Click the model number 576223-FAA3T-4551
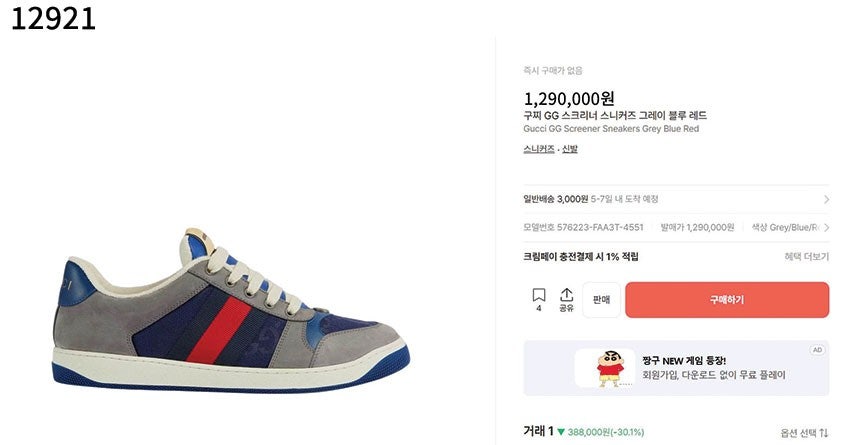The height and width of the screenshot is (445, 860). coord(583,228)
